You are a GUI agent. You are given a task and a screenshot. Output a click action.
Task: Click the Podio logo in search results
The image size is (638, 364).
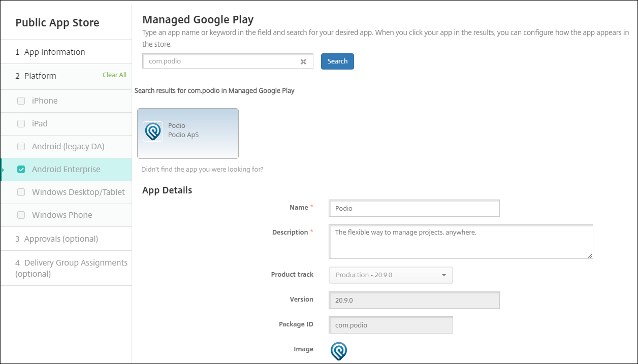click(x=152, y=131)
